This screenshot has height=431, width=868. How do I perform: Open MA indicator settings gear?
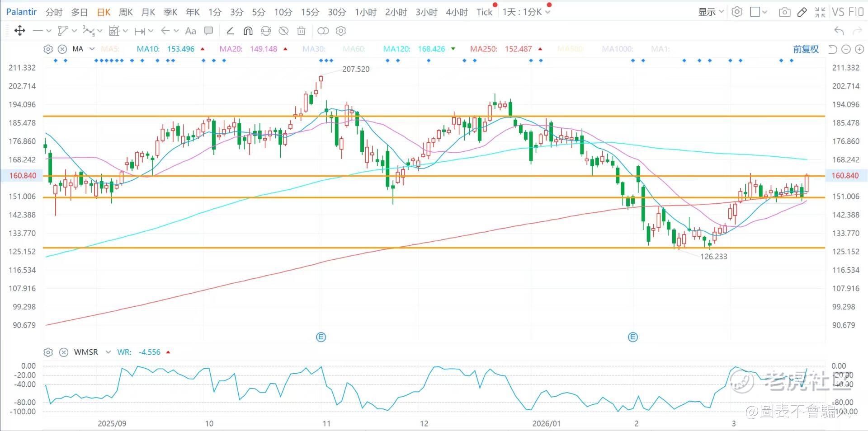coord(48,49)
